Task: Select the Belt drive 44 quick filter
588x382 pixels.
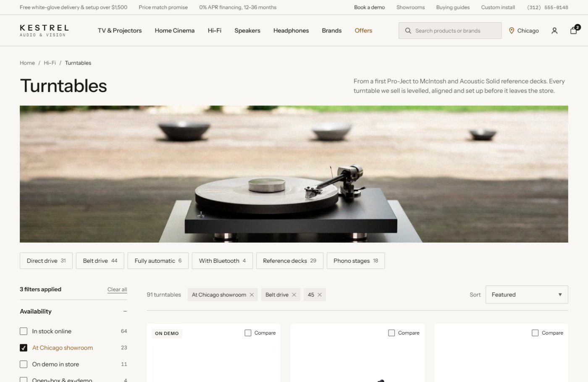Action: pyautogui.click(x=100, y=261)
